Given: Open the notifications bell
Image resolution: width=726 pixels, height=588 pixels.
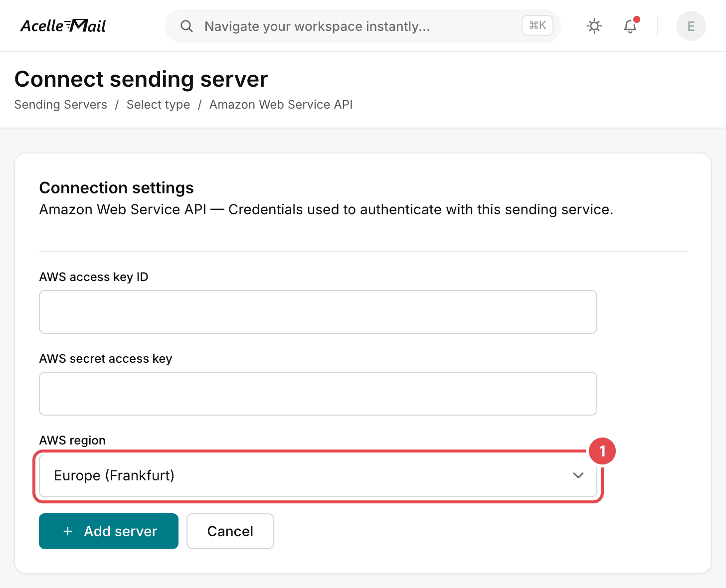Looking at the screenshot, I should coord(631,26).
